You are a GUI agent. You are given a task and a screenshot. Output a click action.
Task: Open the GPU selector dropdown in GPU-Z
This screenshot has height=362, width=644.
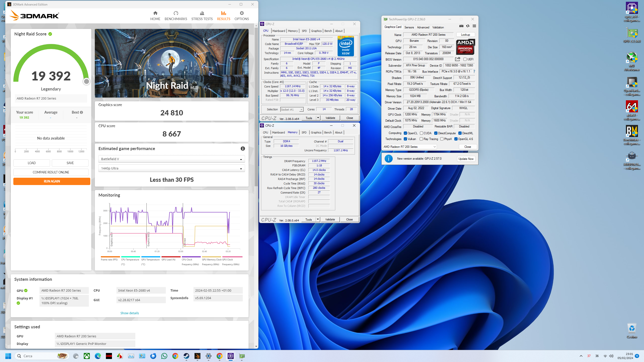pos(410,147)
